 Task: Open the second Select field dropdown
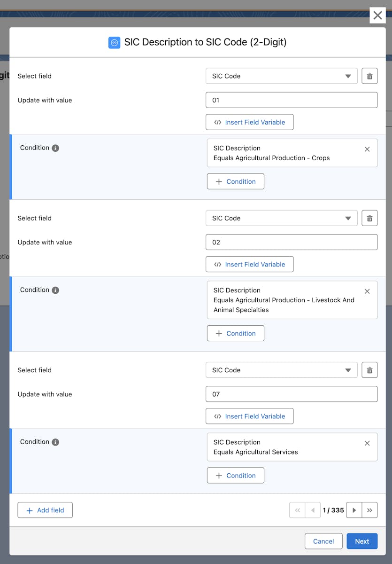[x=281, y=218]
